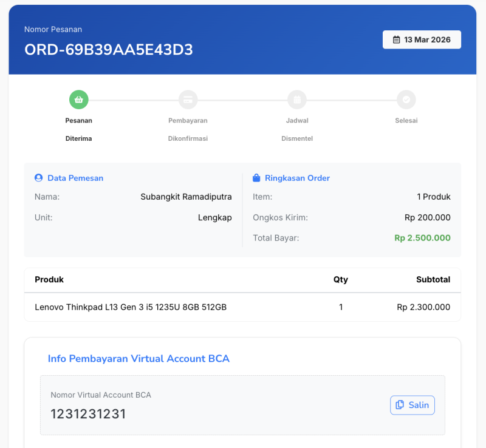Screen dimensions: 486x448
Task: Click the Total Bayar amount Rp 2.500.000
Action: [422, 238]
